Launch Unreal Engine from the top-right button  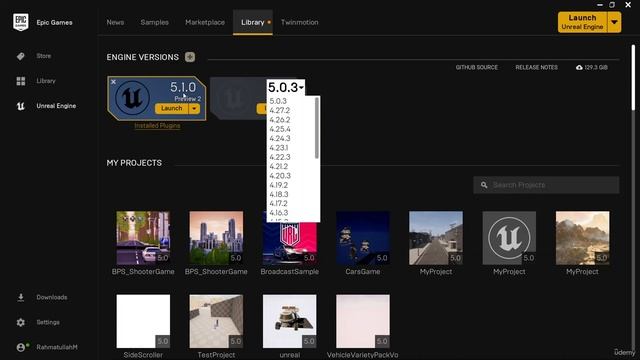coord(582,22)
